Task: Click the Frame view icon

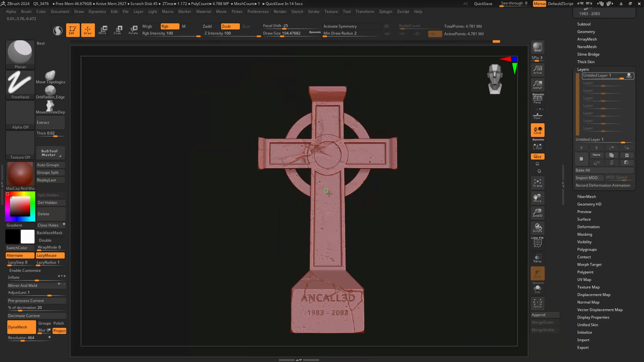Action: [x=538, y=183]
